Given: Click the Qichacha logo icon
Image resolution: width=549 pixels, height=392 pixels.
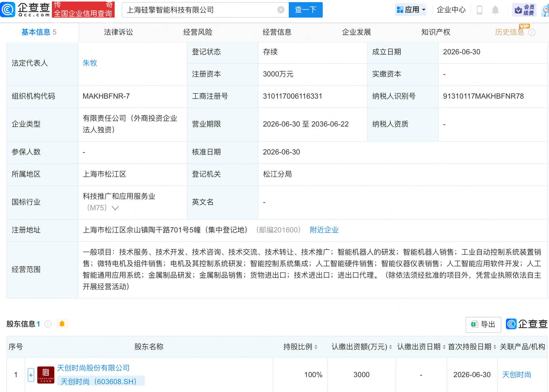Looking at the screenshot, I should coord(8,9).
